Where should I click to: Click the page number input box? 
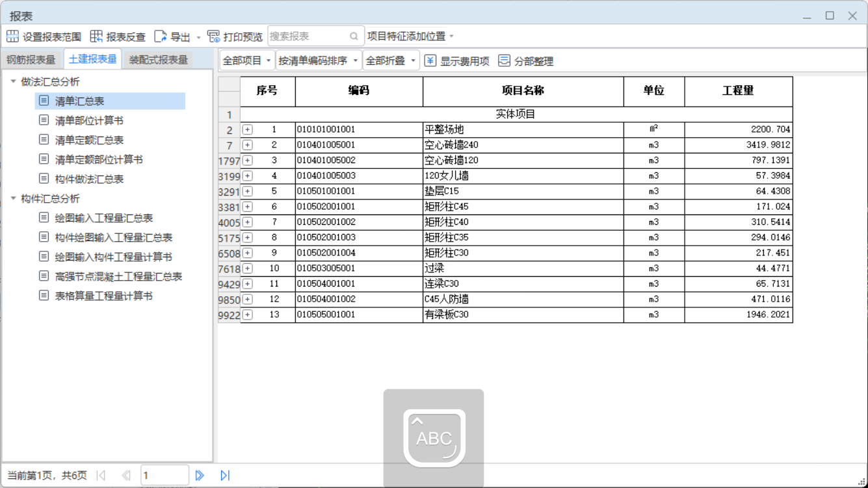[164, 476]
